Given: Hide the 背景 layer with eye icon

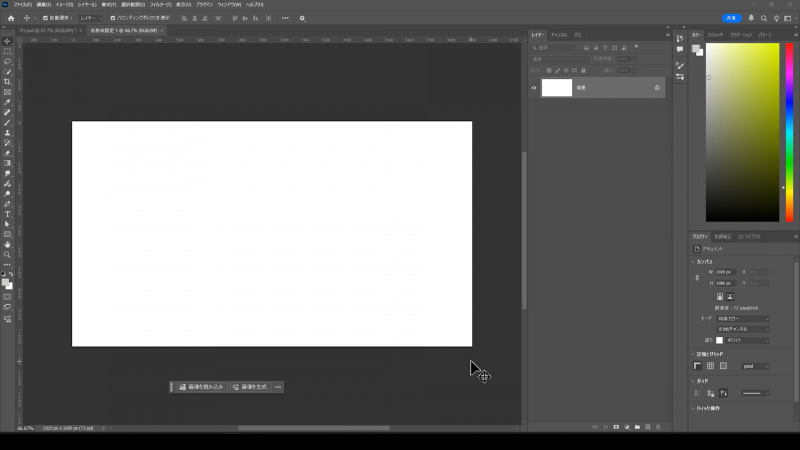Looking at the screenshot, I should [x=534, y=88].
